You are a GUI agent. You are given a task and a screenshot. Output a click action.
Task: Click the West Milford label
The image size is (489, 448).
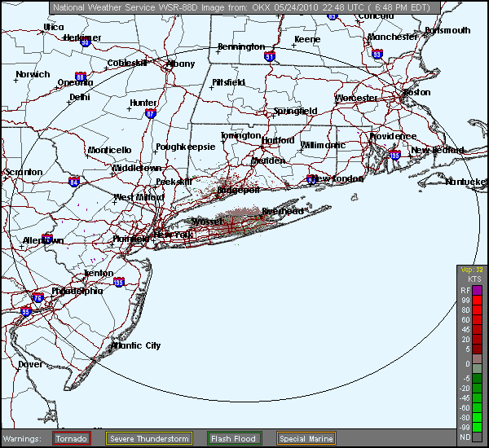pyautogui.click(x=139, y=197)
